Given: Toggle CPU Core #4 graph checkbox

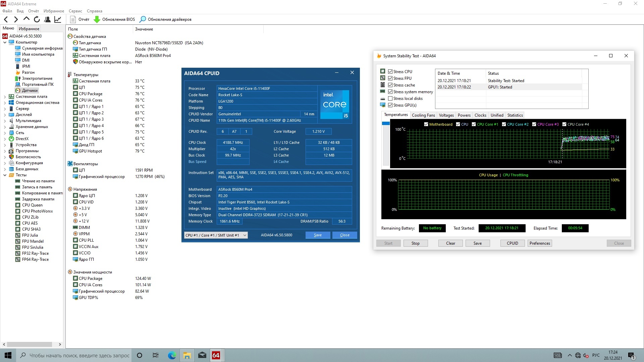Looking at the screenshot, I should click(564, 124).
